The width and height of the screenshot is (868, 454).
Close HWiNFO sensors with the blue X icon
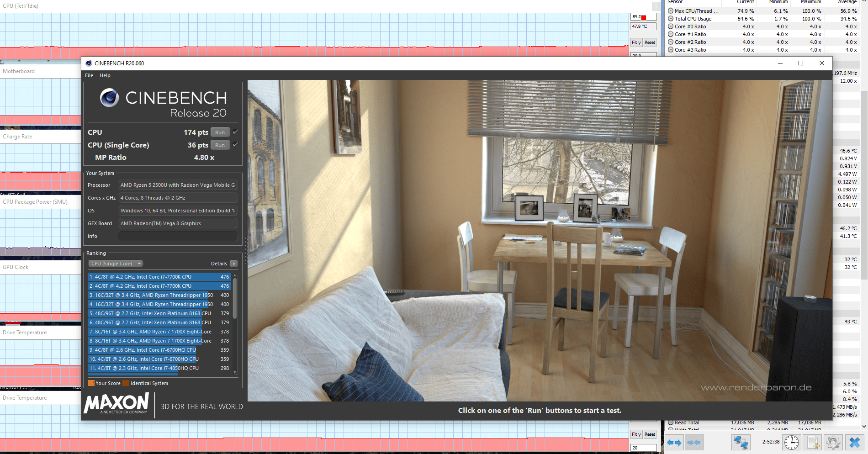click(854, 443)
